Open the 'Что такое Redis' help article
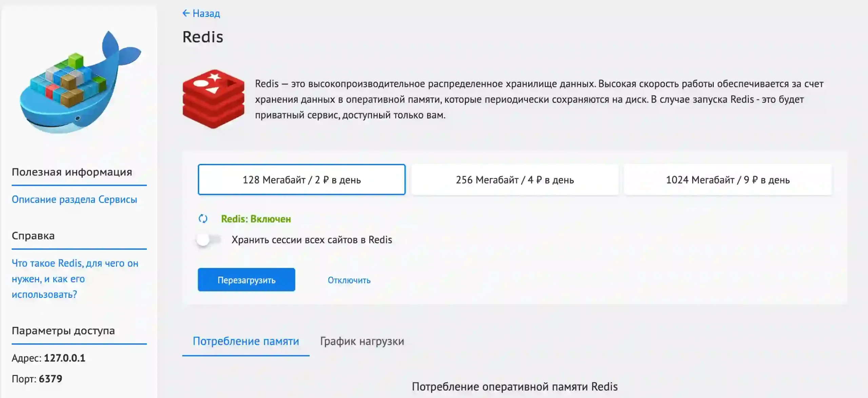 pyautogui.click(x=75, y=279)
